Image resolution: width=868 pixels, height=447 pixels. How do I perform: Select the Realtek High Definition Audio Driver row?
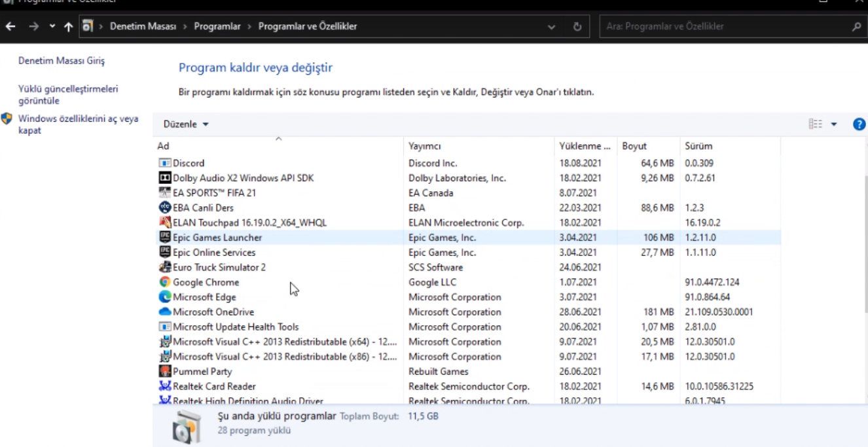click(468, 401)
